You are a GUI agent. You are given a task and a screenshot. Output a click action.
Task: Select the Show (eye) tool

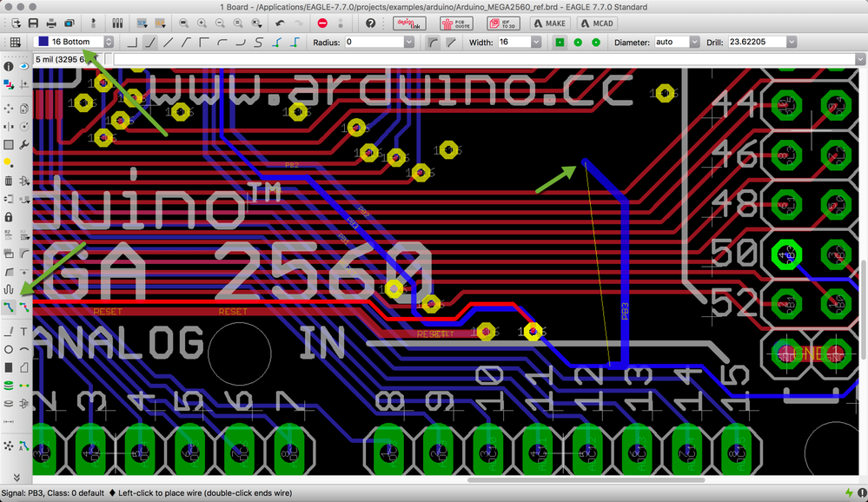(x=23, y=66)
